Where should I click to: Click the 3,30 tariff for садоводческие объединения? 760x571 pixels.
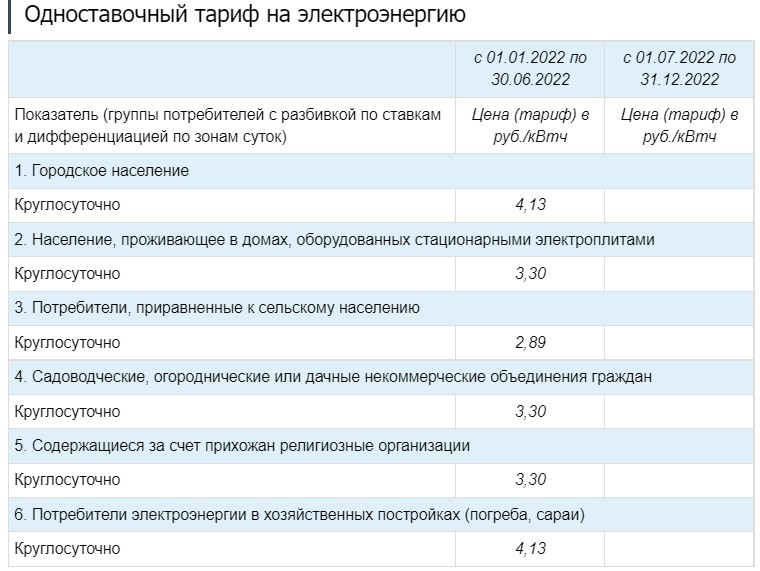[530, 412]
